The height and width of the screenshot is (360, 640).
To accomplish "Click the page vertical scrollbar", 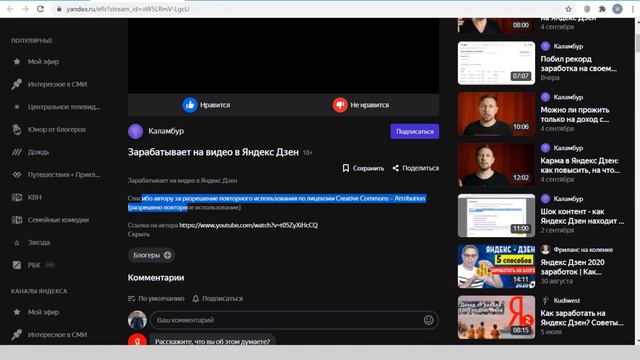I will click(x=637, y=180).
